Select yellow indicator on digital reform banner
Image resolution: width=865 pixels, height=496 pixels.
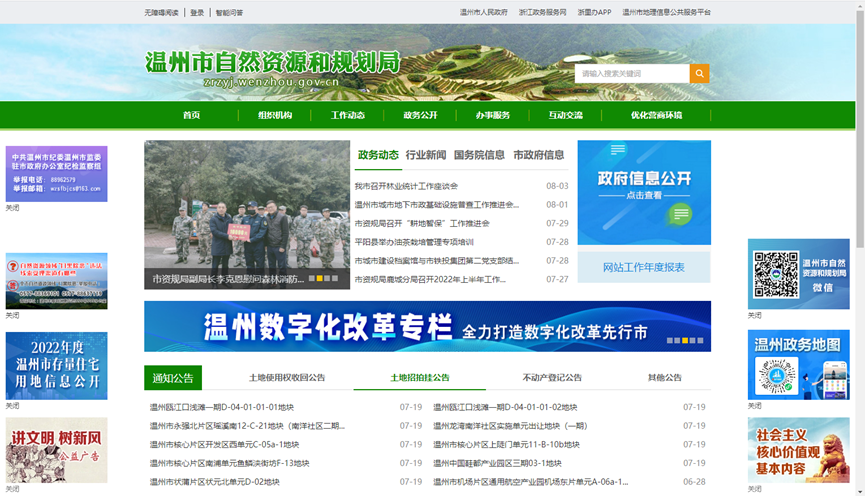tap(685, 340)
